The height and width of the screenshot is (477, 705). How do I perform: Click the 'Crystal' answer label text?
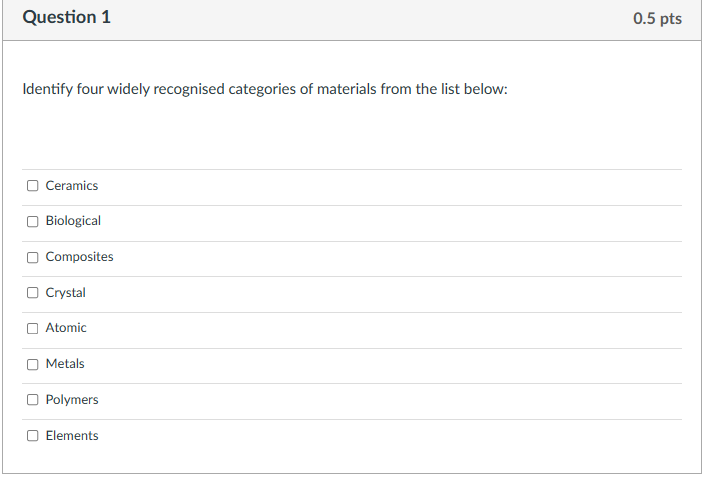(x=66, y=293)
